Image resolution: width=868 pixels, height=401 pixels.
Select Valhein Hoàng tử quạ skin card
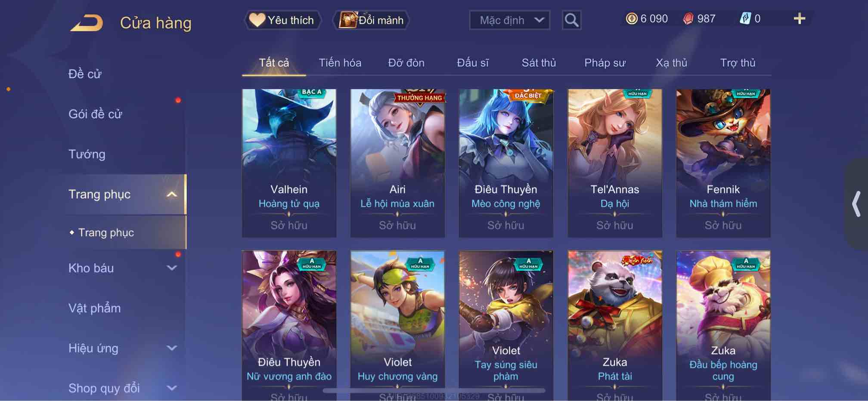tap(289, 163)
